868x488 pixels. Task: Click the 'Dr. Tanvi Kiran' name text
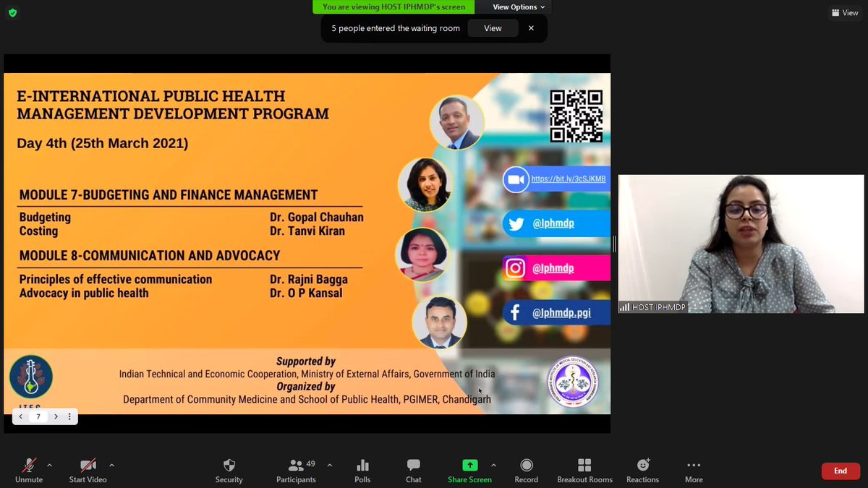(x=309, y=231)
